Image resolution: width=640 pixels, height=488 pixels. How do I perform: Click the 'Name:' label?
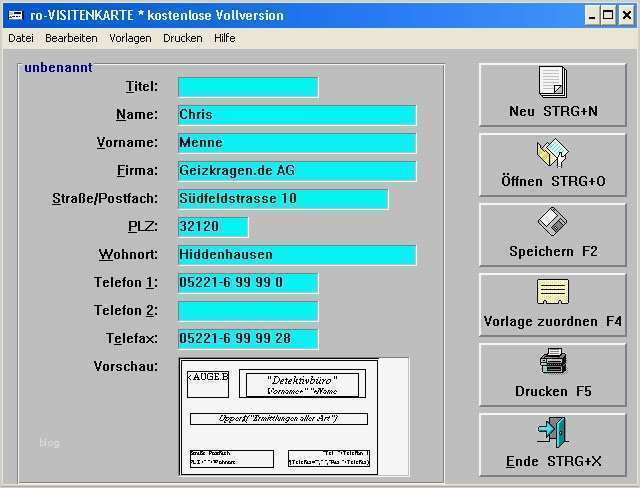pyautogui.click(x=137, y=115)
